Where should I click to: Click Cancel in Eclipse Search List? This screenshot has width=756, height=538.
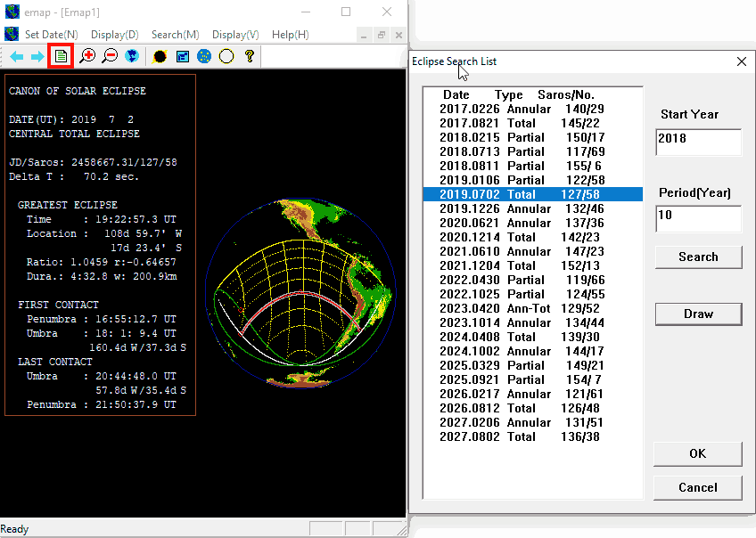click(x=698, y=488)
